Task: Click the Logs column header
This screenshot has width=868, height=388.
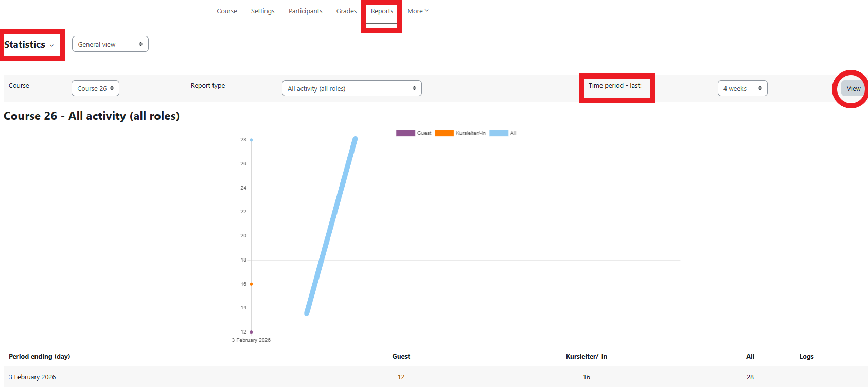Action: [x=806, y=357]
